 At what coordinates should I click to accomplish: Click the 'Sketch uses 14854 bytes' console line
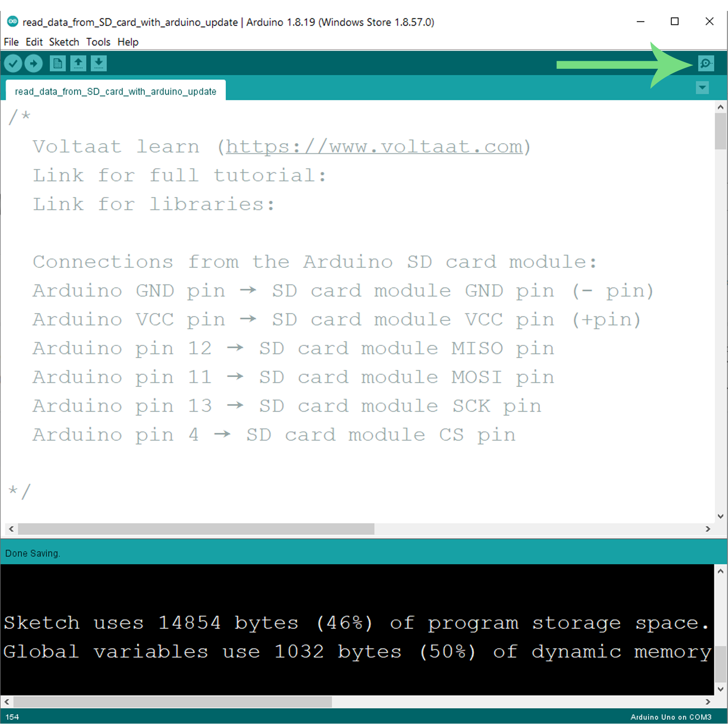click(356, 623)
